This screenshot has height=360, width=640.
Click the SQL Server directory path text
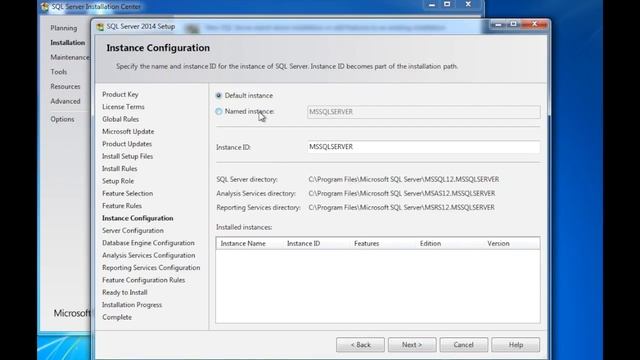pos(404,179)
